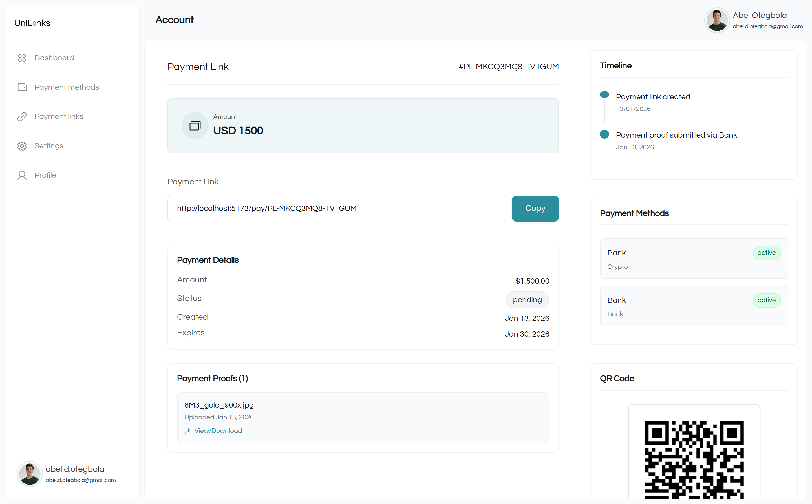
Task: Click the Profile person icon
Action: pyautogui.click(x=22, y=175)
